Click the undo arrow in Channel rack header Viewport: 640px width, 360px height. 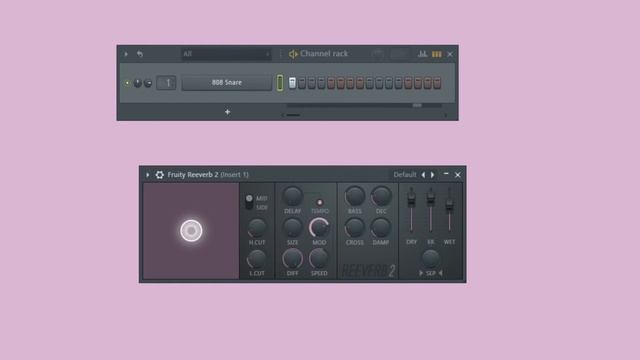[140, 54]
